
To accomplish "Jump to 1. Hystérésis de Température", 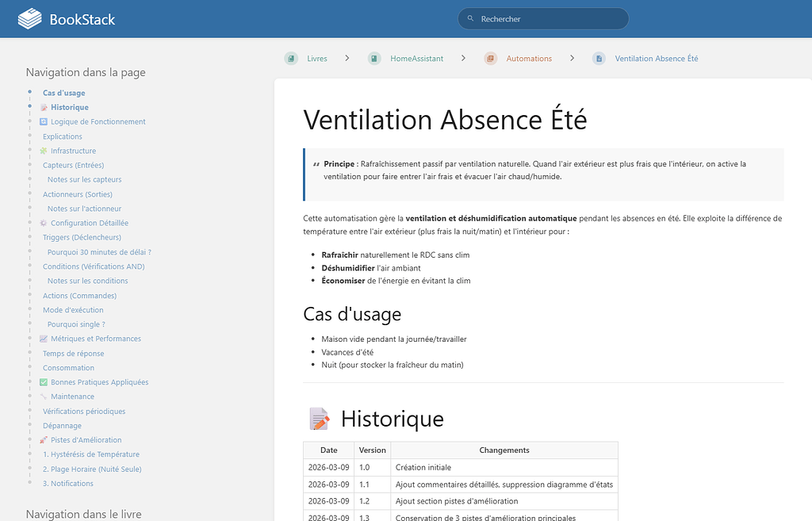I will [x=91, y=454].
